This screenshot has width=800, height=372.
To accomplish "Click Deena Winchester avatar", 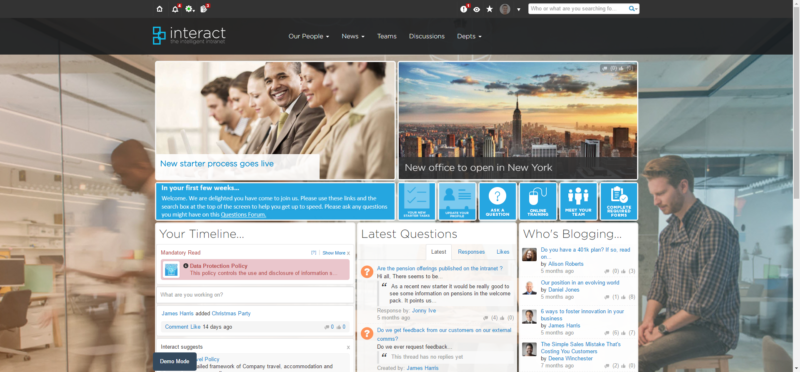I will (529, 349).
